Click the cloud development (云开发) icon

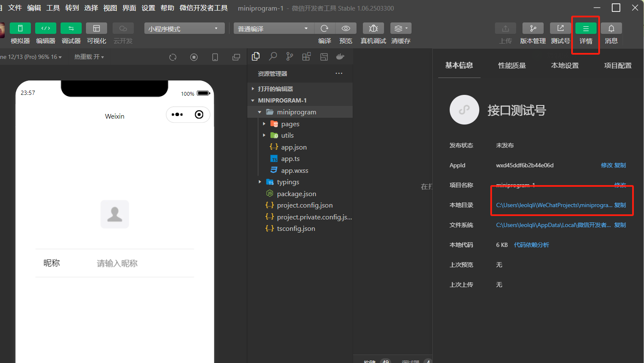click(123, 28)
